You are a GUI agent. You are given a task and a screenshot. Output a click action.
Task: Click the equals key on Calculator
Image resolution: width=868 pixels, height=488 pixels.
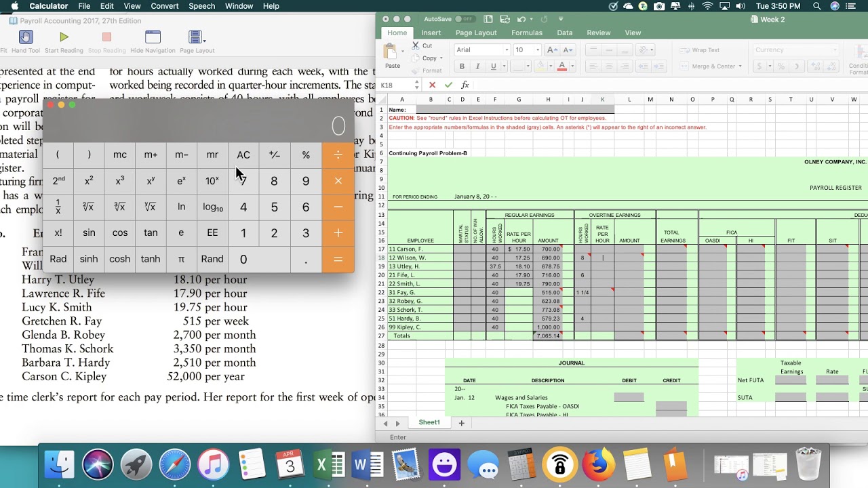pyautogui.click(x=338, y=259)
